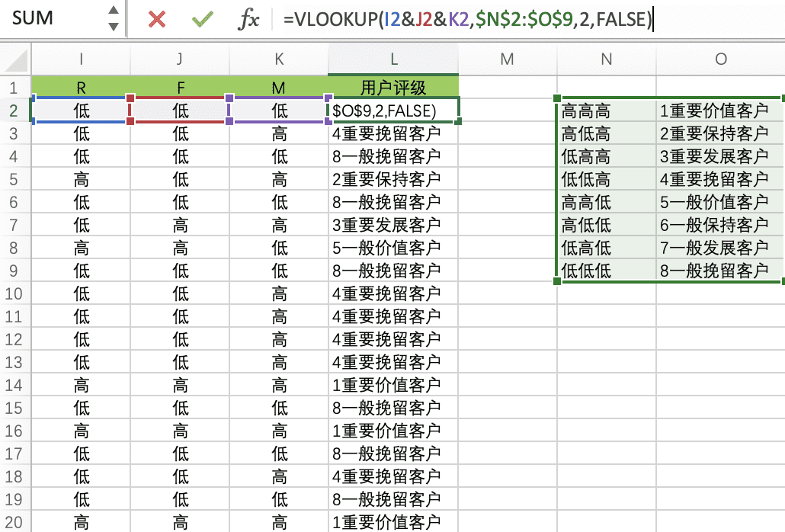The width and height of the screenshot is (785, 532).
Task: Click cell O6 5一般价值客户
Action: pyautogui.click(x=720, y=202)
